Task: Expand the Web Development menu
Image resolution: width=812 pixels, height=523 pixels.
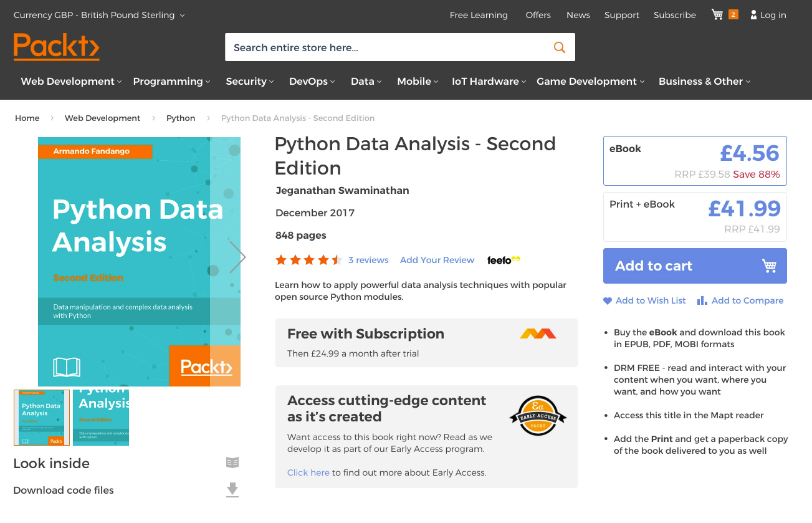Action: click(x=71, y=81)
